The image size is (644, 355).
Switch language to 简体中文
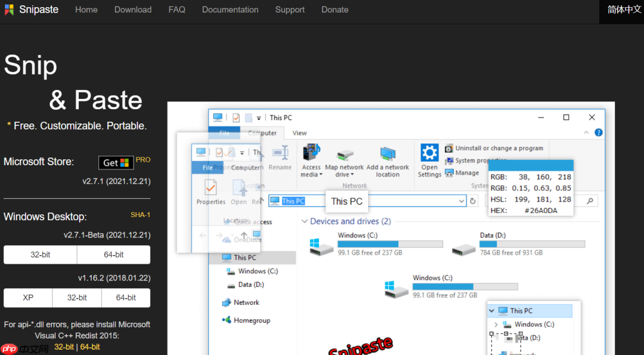click(x=624, y=10)
